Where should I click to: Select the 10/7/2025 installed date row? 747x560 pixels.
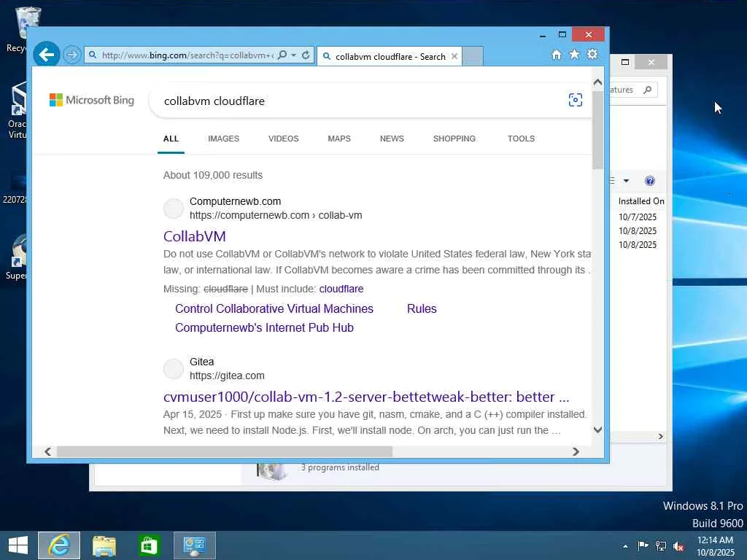tap(638, 217)
